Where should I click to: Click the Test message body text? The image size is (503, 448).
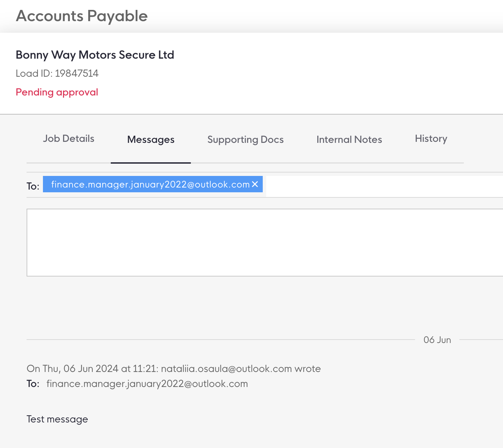pyautogui.click(x=57, y=419)
